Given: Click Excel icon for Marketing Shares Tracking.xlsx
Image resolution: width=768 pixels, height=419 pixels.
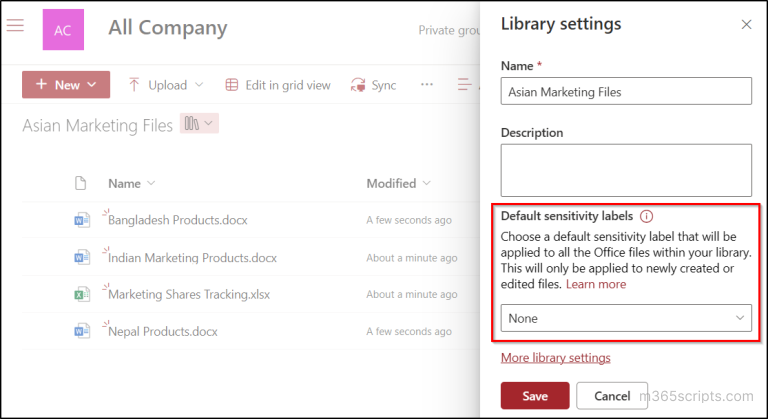Looking at the screenshot, I should 82,295.
